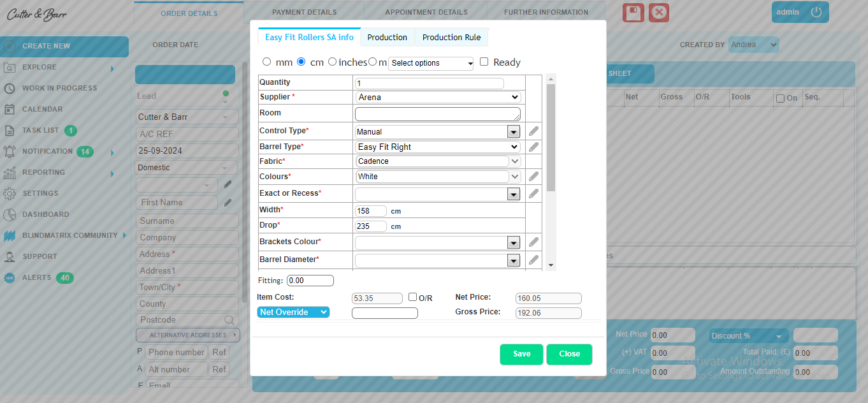Select the inches unit radio button

[332, 62]
